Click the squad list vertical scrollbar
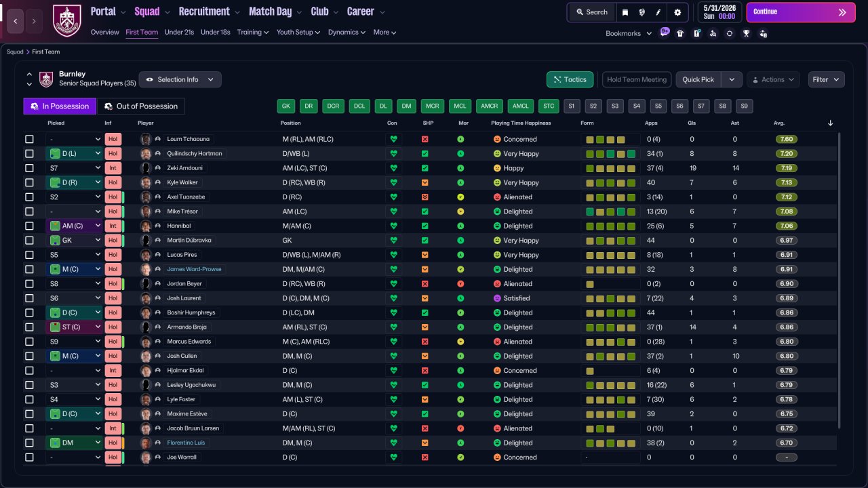This screenshot has height=488, width=868. coord(840,280)
